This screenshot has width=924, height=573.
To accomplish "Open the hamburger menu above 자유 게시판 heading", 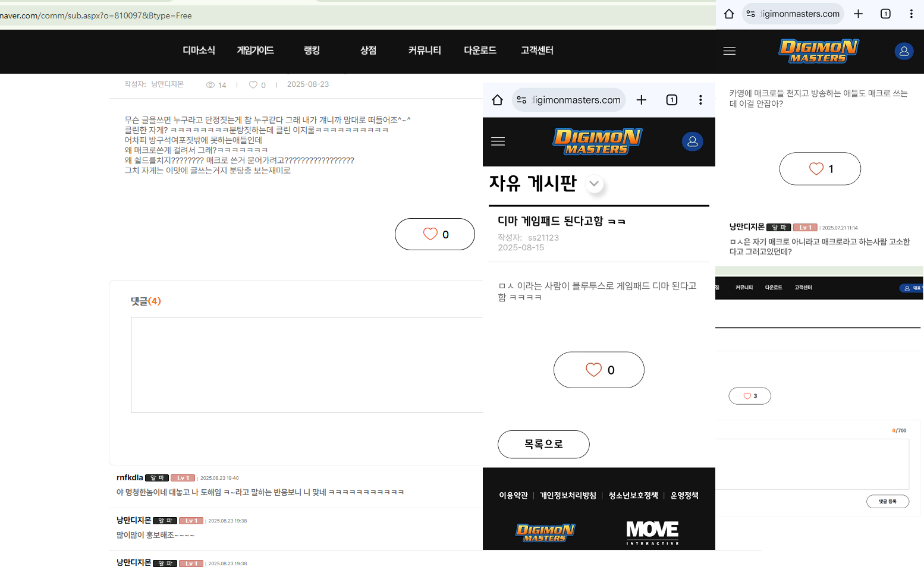I will tap(498, 141).
